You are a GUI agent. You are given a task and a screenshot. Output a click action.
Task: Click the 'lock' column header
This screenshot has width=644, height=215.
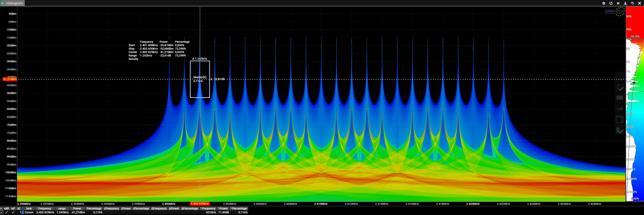[29, 209]
